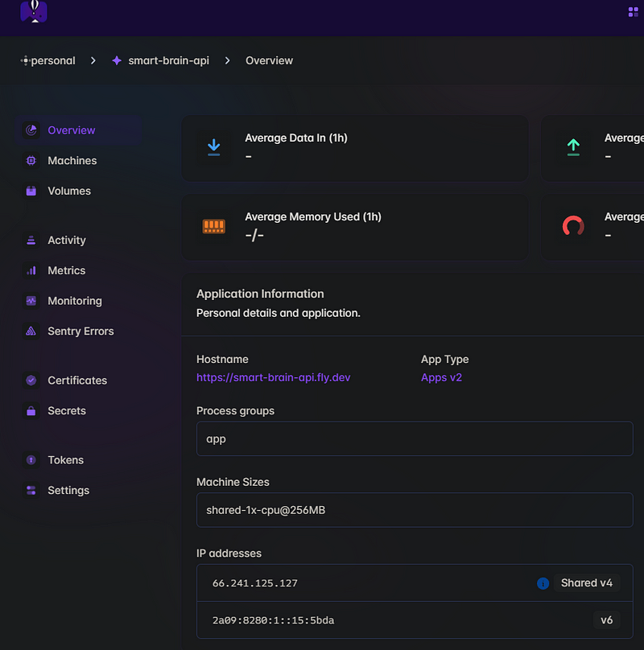Click the Apps v2 link
This screenshot has width=644, height=650.
[441, 377]
